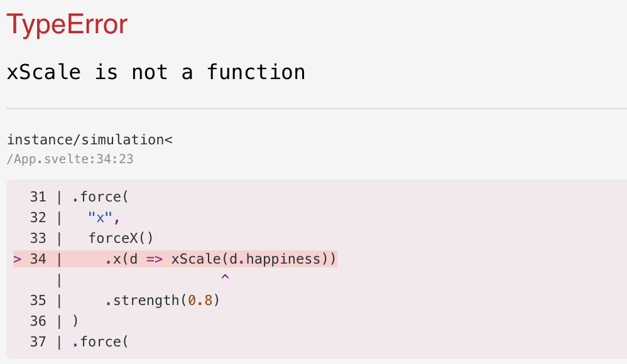Click the closing parenthesis on line 36
Image resolution: width=627 pixels, height=364 pixels.
75,321
